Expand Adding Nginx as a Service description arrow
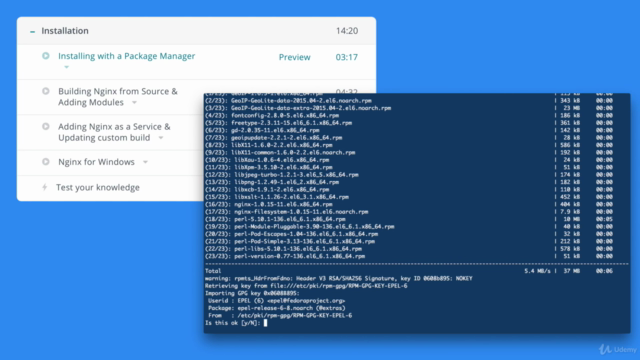 [x=161, y=138]
